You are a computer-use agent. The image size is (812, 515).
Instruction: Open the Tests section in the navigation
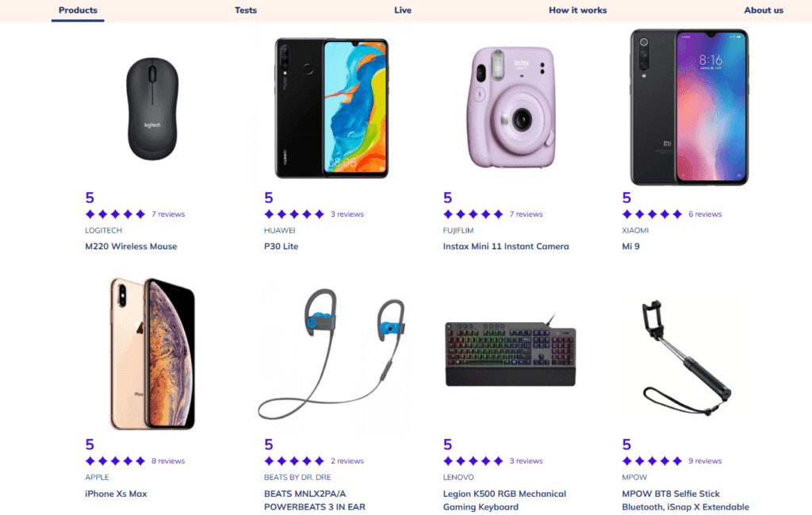[x=246, y=10]
